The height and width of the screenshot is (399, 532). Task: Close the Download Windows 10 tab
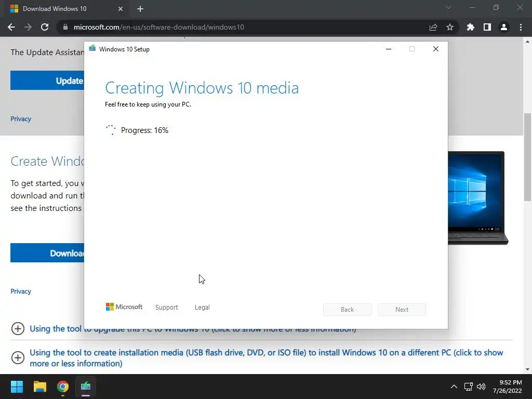click(120, 9)
